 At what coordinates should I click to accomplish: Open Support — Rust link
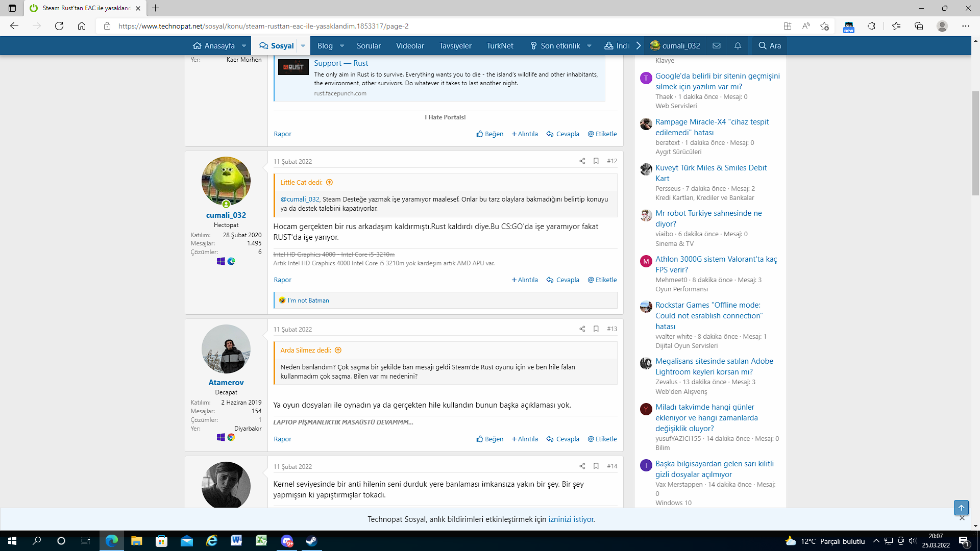click(x=340, y=63)
